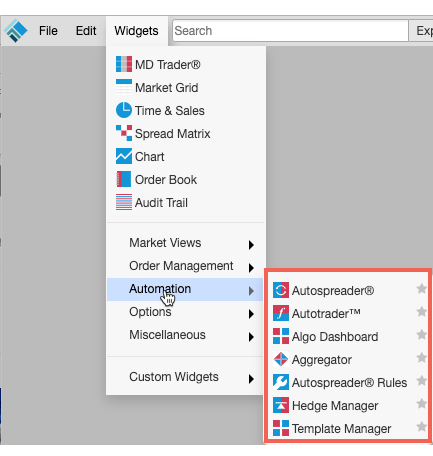Launch the Autospreader icon

(x=281, y=290)
